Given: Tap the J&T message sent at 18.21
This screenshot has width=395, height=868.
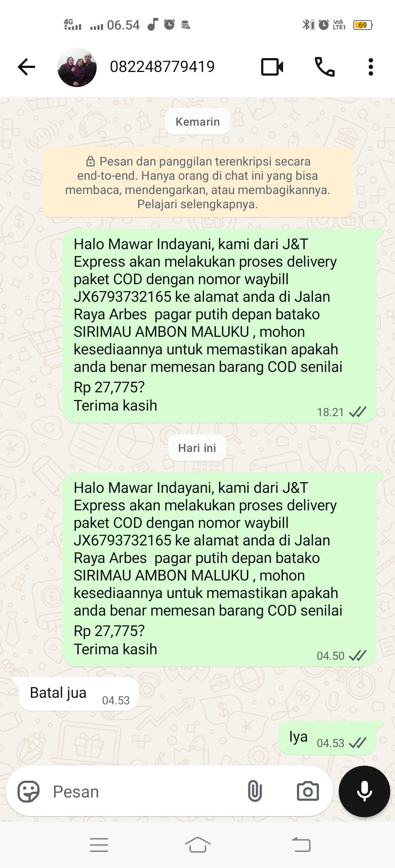Looking at the screenshot, I should tap(219, 326).
